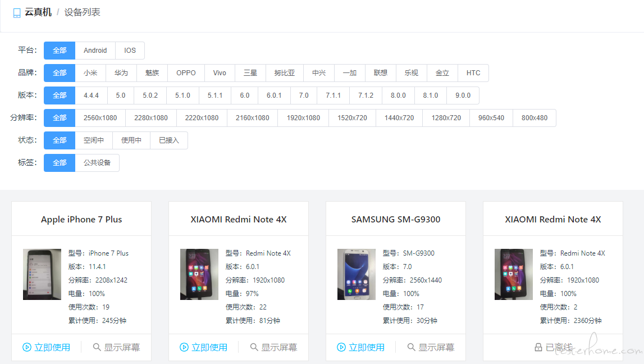The image size is (644, 364).
Task: Filter version by 5.0.2
Action: pos(150,95)
